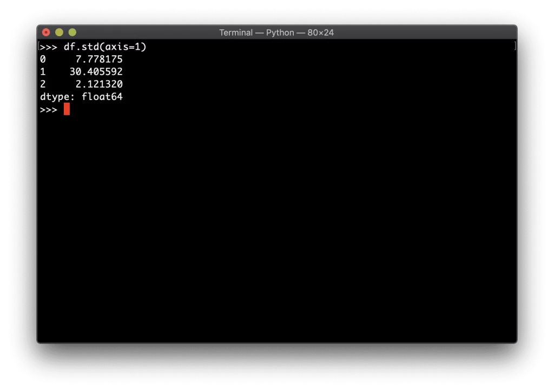The image size is (554, 392).
Task: Minimize the Terminal using the yellow button
Action: point(59,32)
